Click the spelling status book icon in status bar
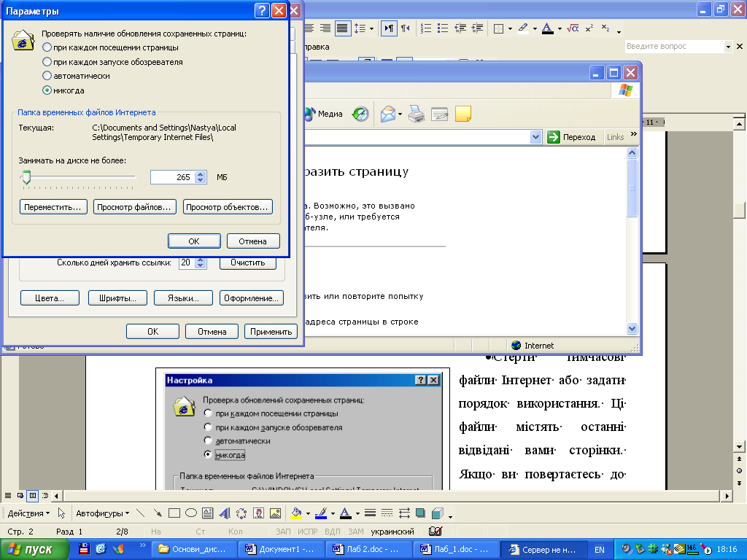Screen dimensions: 747x560 [436, 531]
